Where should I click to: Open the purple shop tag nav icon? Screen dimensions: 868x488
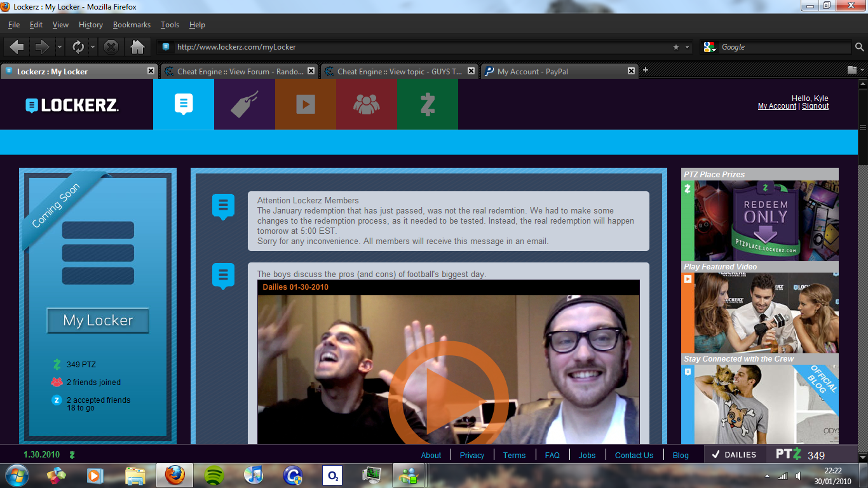(245, 104)
